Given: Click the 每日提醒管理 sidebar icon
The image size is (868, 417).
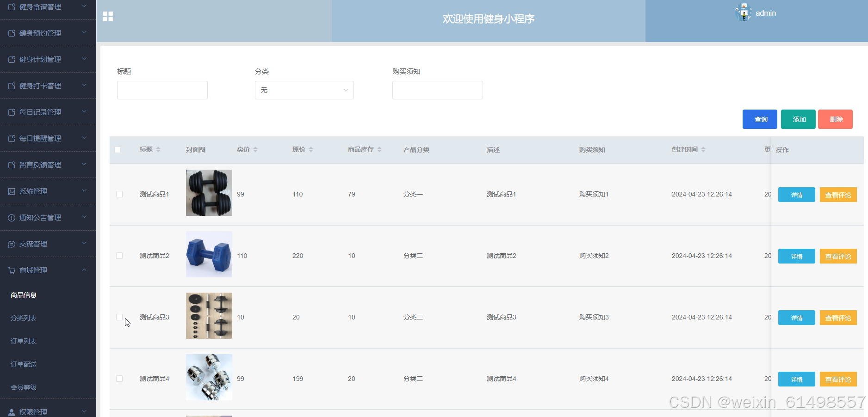Looking at the screenshot, I should pos(12,139).
